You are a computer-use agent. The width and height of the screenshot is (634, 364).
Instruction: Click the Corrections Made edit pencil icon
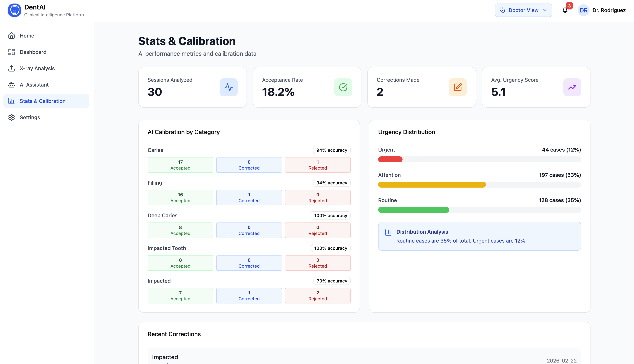[x=458, y=87]
